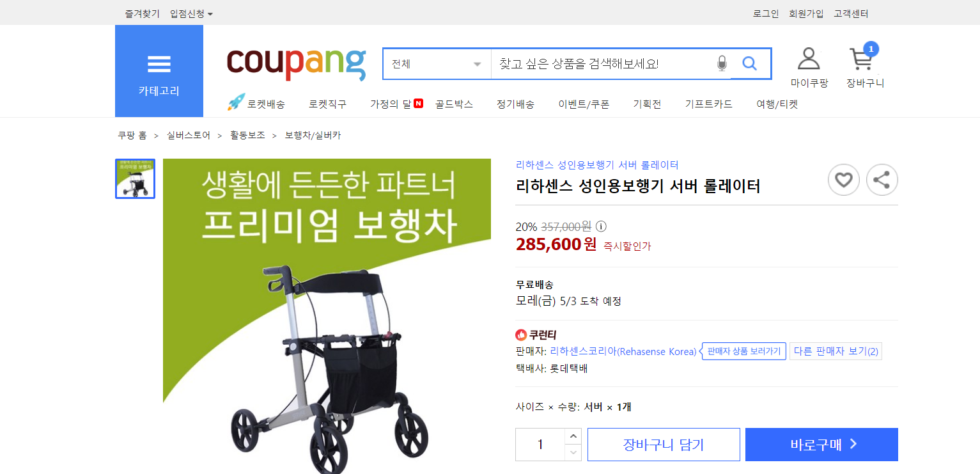Click the 장바구니 담기 button
The width and height of the screenshot is (980, 474).
[664, 445]
